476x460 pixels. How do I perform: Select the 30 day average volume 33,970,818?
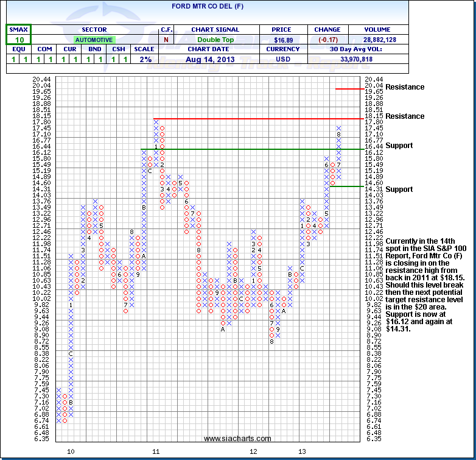click(377, 59)
